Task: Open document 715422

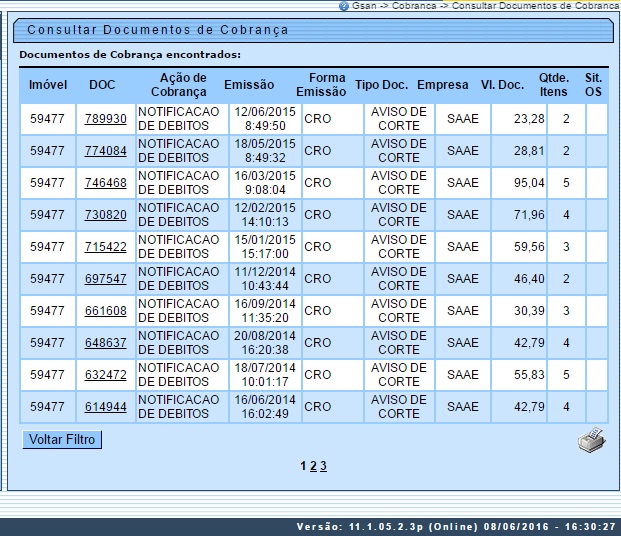Action: (x=106, y=247)
